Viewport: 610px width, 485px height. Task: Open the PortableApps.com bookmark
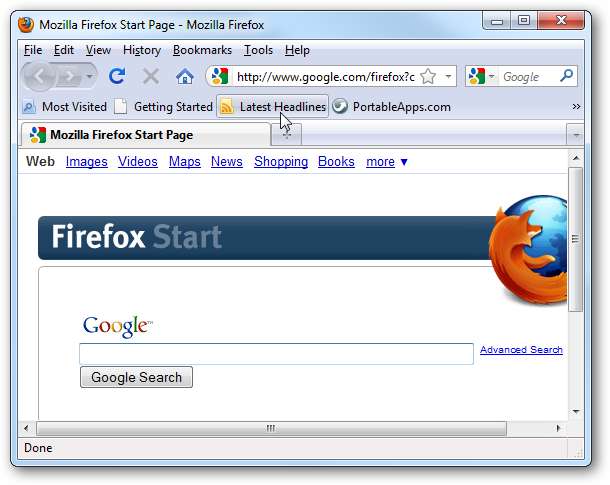pos(392,107)
